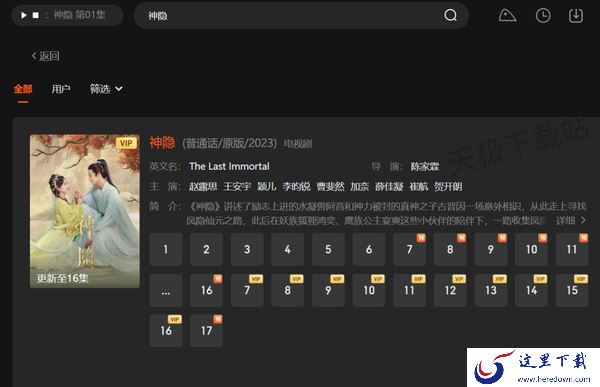This screenshot has width=600, height=387.
Task: Open actor 王安宇's link
Action: click(237, 186)
